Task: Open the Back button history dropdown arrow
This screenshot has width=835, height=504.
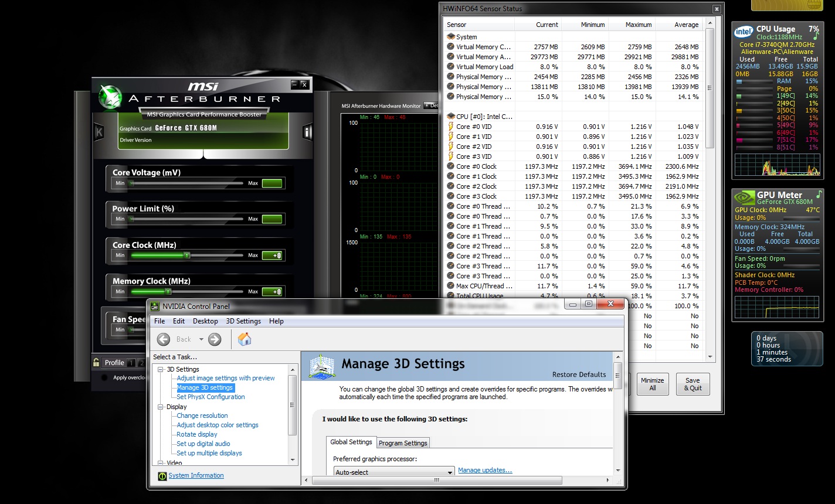Action: [201, 339]
